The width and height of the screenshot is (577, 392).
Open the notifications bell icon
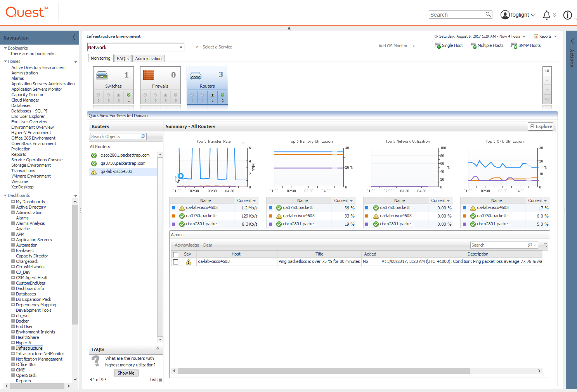[546, 15]
